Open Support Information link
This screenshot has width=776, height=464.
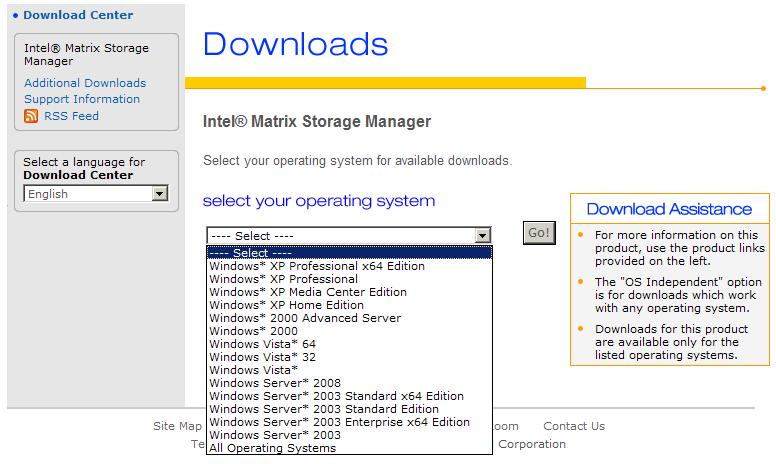(82, 99)
